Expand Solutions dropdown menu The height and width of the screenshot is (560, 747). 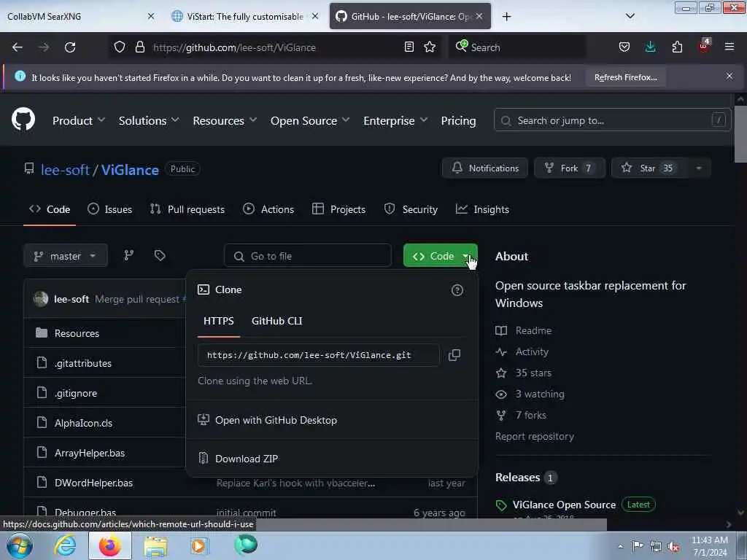[149, 120]
